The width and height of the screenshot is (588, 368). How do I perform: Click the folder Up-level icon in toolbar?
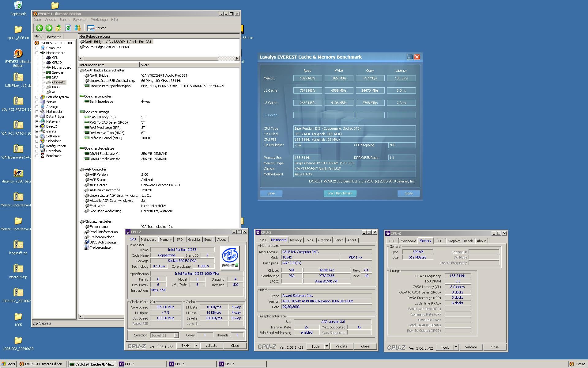tap(58, 28)
